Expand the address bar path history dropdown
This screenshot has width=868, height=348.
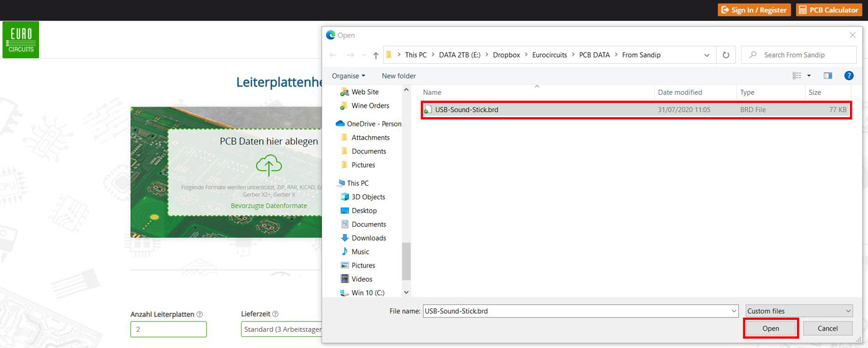tap(707, 55)
